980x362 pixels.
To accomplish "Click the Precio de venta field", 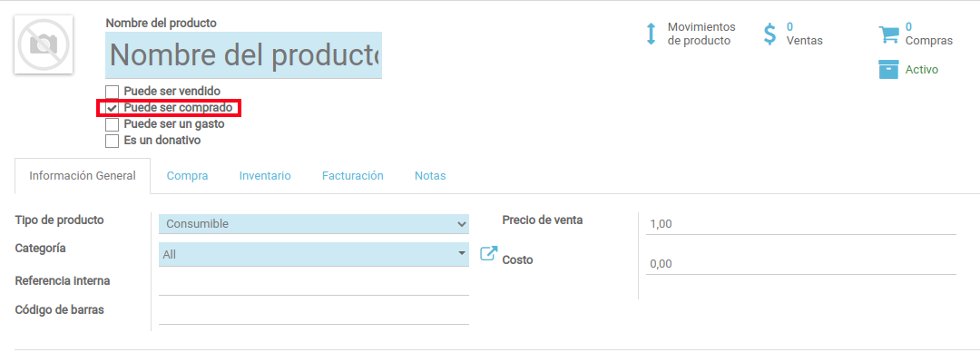I will point(801,224).
